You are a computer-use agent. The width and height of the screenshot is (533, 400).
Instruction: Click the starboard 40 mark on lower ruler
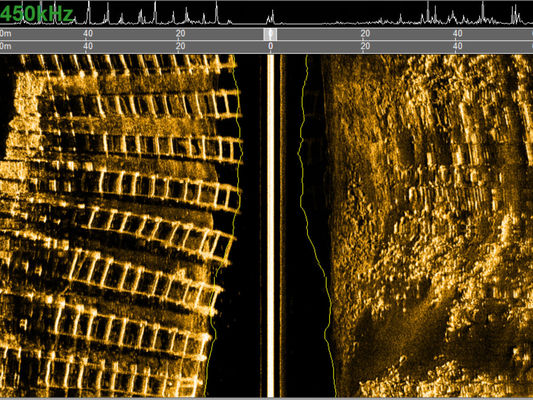click(x=458, y=46)
